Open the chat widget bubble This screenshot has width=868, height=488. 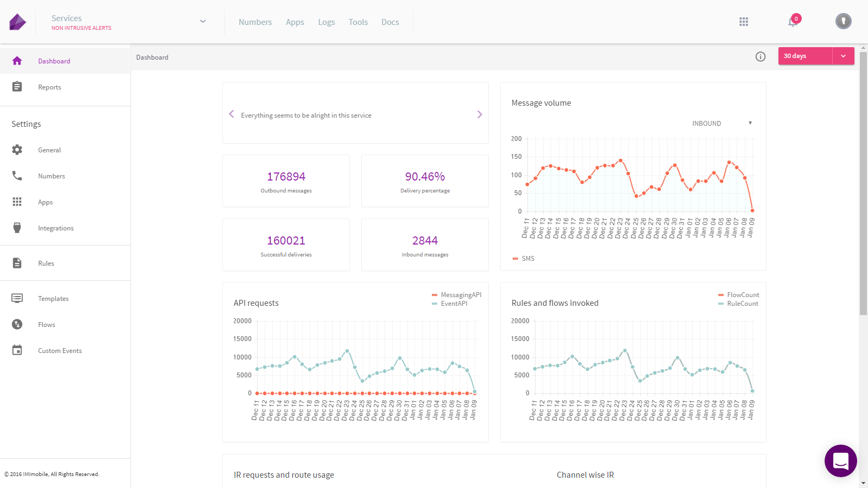pos(841,461)
